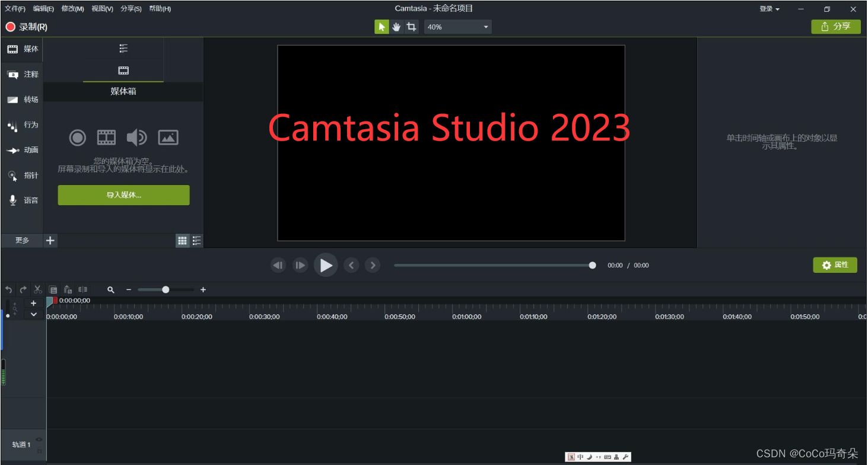Jump to previous clip with left chevron
The width and height of the screenshot is (868, 465).
pyautogui.click(x=351, y=265)
